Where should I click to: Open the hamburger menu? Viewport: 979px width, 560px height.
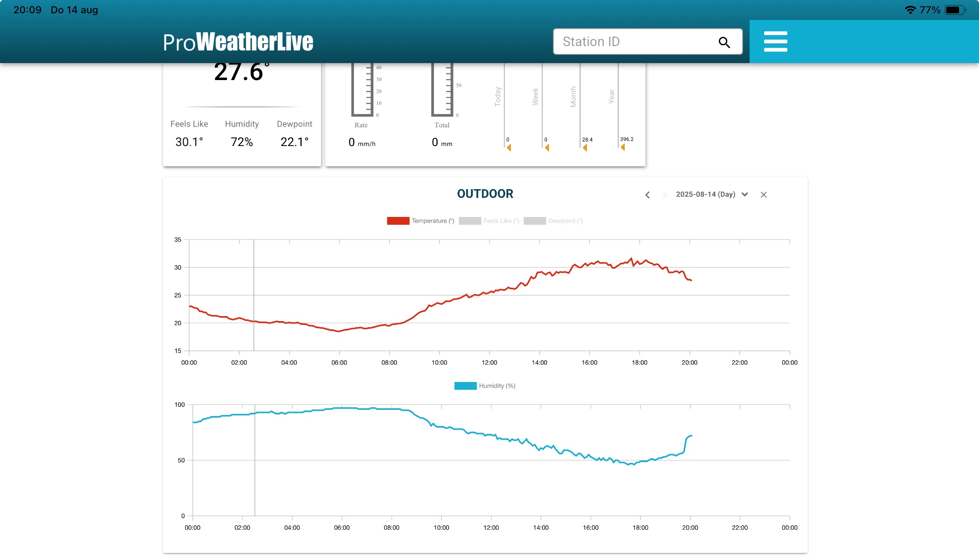[x=775, y=41]
